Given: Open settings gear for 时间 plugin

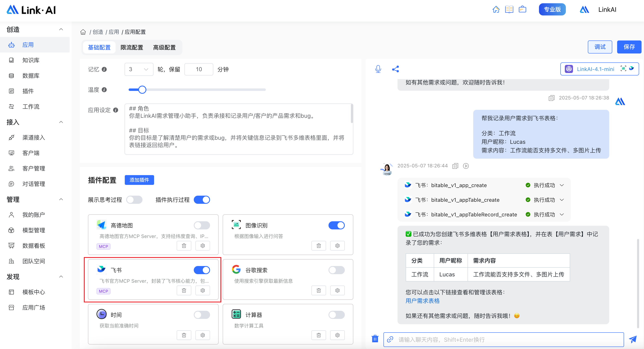Looking at the screenshot, I should [203, 335].
